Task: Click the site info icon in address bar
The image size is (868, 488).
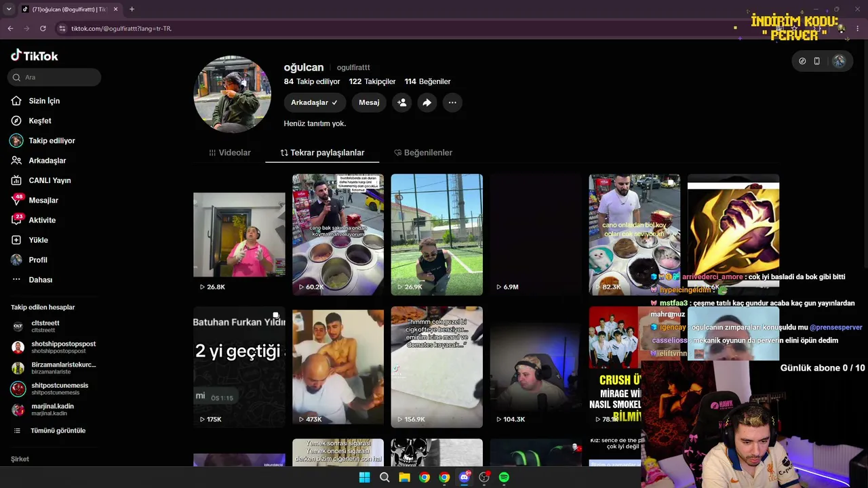Action: pyautogui.click(x=62, y=28)
